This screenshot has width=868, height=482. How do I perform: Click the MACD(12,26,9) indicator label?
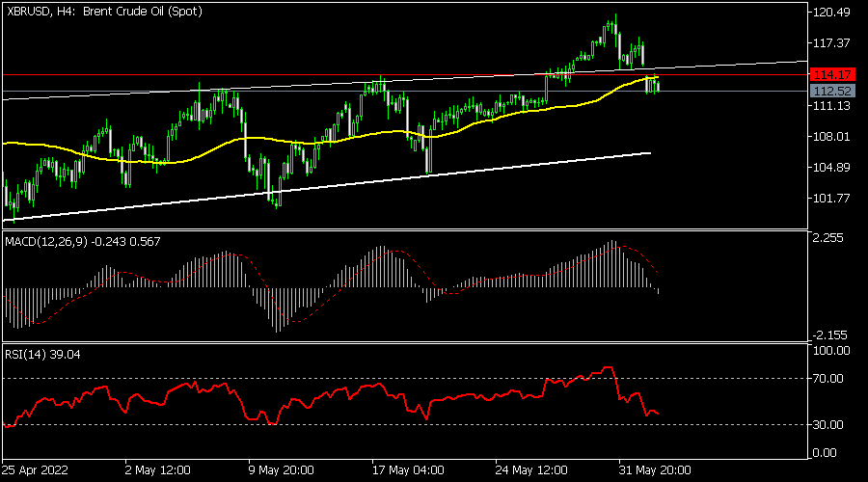coord(83,242)
